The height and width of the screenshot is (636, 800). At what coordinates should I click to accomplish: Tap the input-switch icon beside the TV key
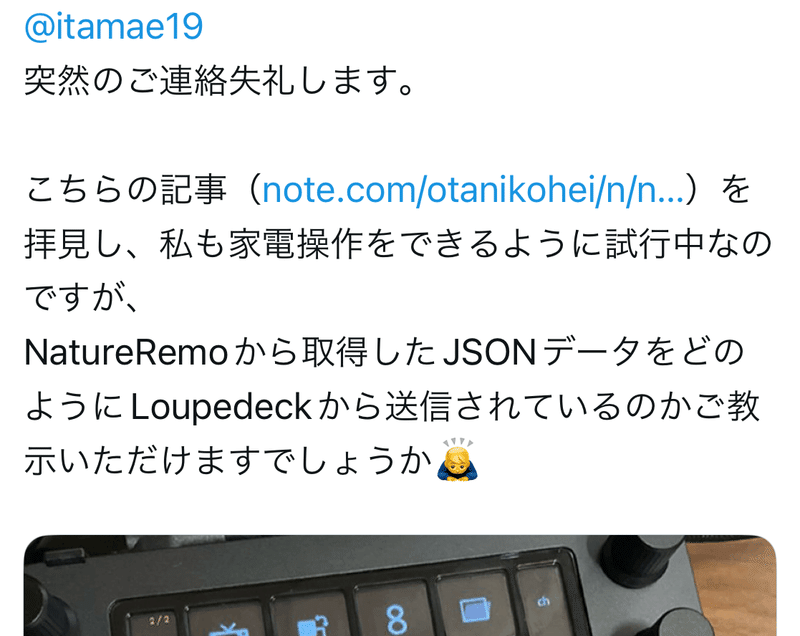click(312, 626)
